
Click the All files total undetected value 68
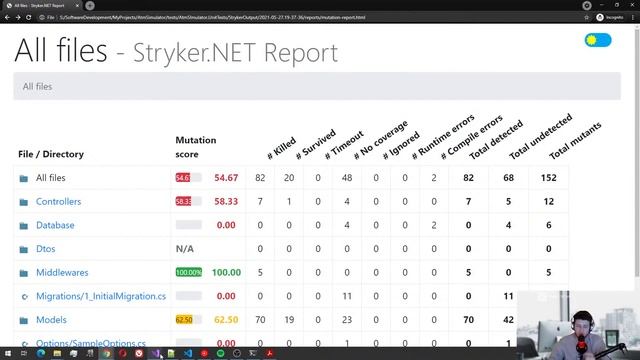point(509,178)
